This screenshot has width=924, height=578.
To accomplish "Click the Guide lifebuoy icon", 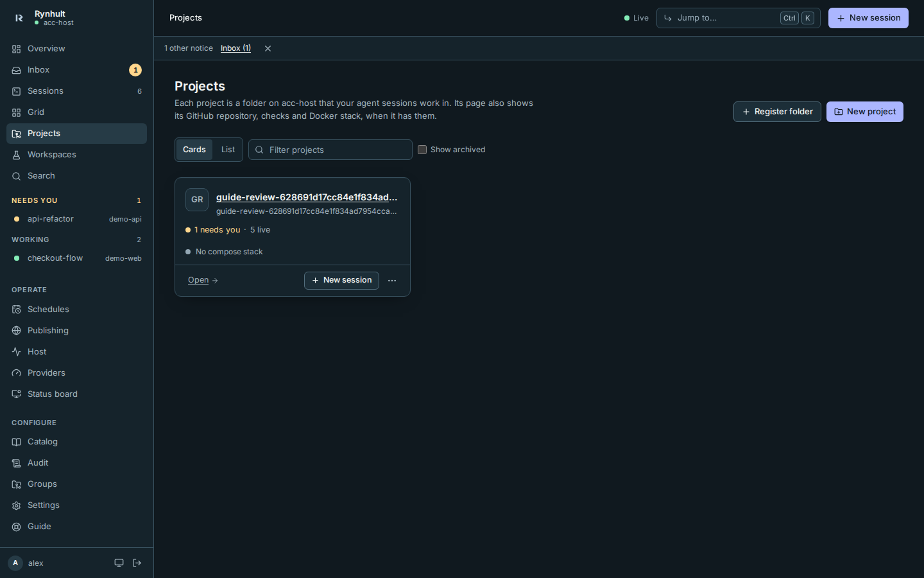I will tap(17, 527).
